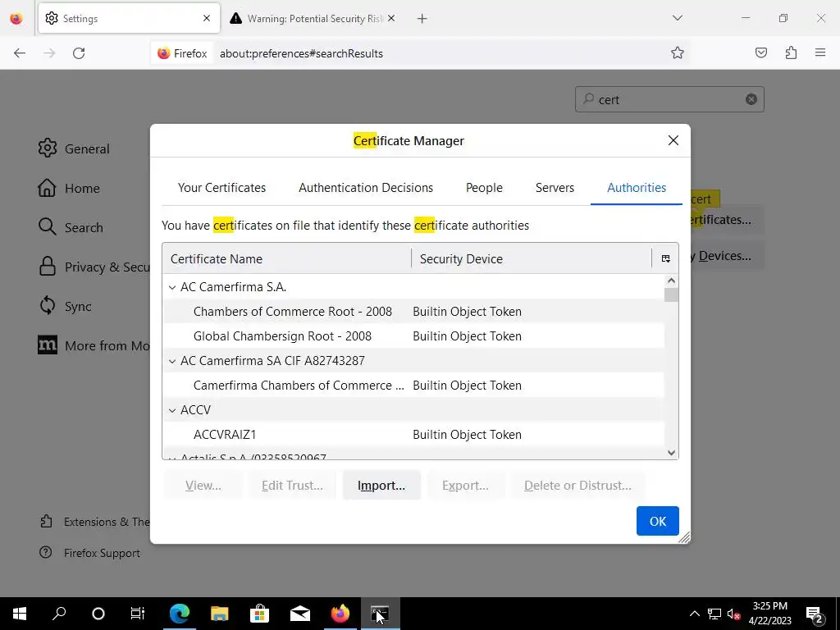Open the Mail app from the taskbar
The height and width of the screenshot is (630, 840).
tap(300, 614)
